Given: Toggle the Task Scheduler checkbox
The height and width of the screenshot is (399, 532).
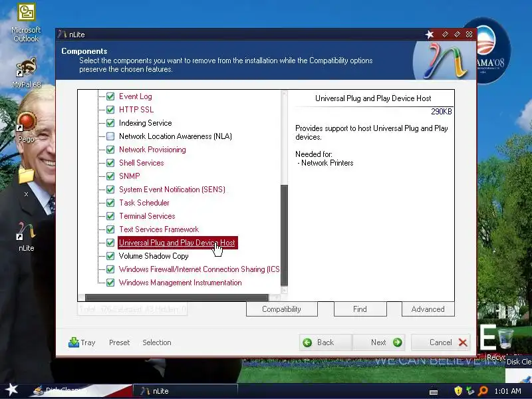Looking at the screenshot, I should pyautogui.click(x=110, y=203).
